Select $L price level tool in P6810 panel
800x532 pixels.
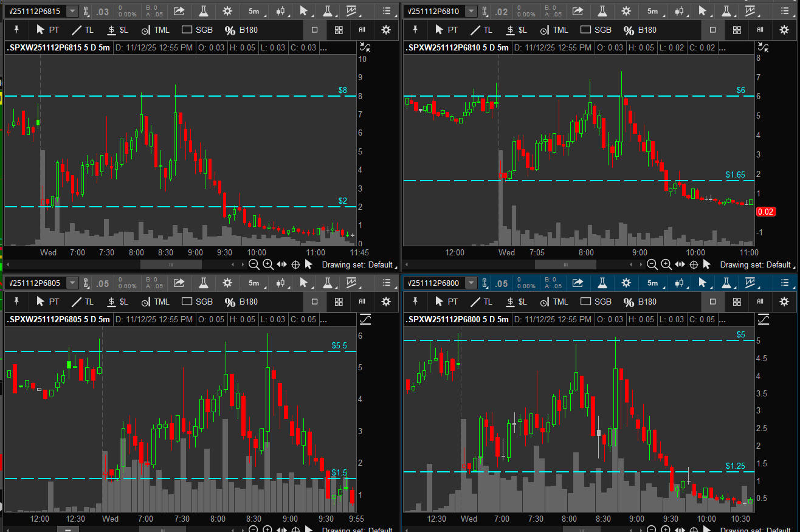517,30
